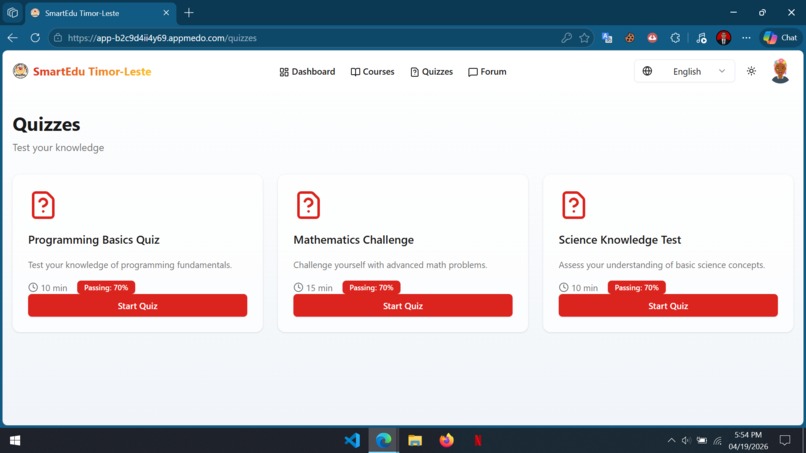This screenshot has height=453, width=806.
Task: Click the 'Test your knowledge' subtitle
Action: pos(58,148)
